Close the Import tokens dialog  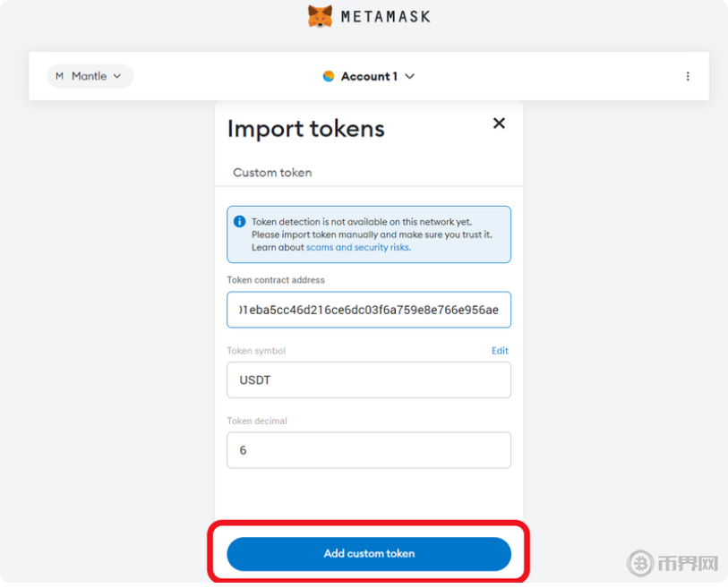coord(499,124)
